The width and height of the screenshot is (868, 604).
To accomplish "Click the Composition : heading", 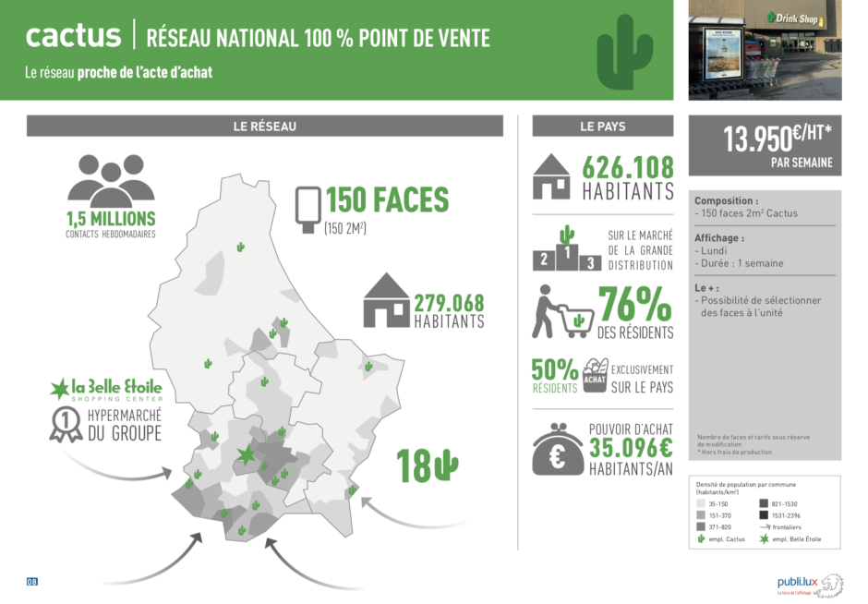I will coord(727,201).
